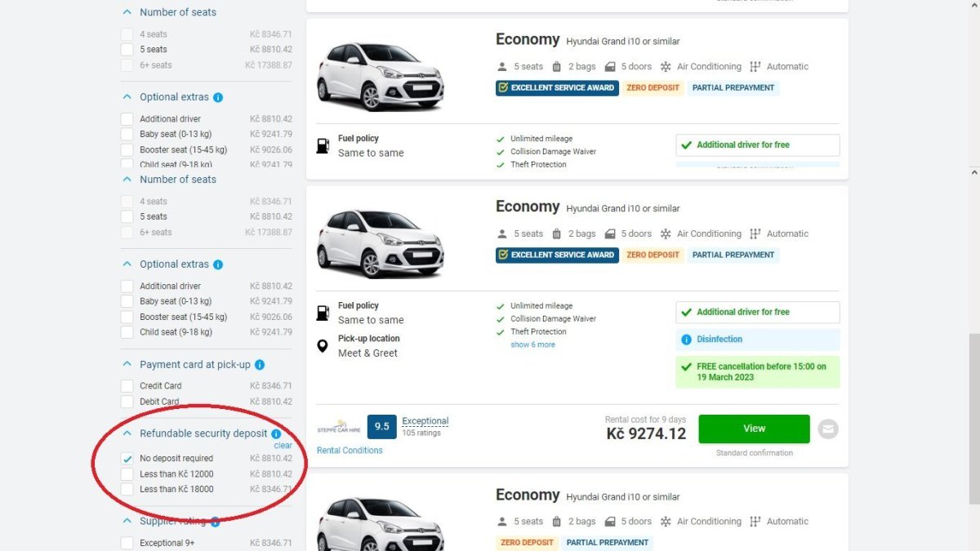Collapse the Supplier rating section
The width and height of the screenshot is (980, 551).
click(x=127, y=521)
